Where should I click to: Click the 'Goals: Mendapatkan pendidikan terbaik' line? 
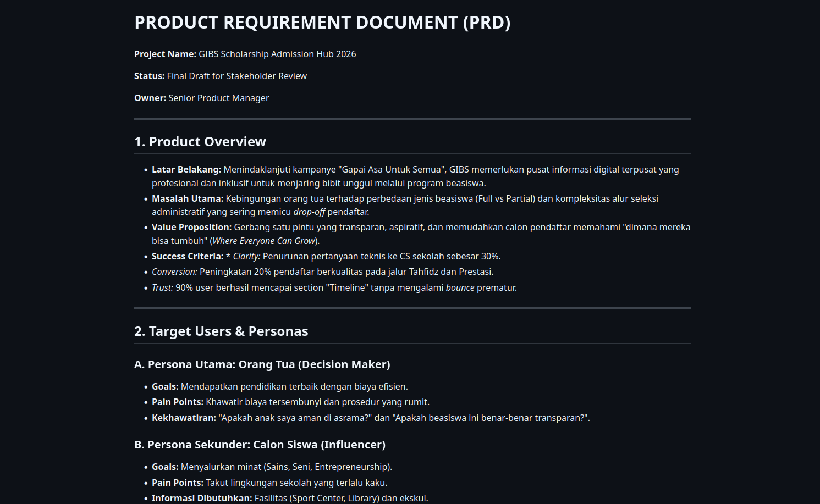(280, 386)
